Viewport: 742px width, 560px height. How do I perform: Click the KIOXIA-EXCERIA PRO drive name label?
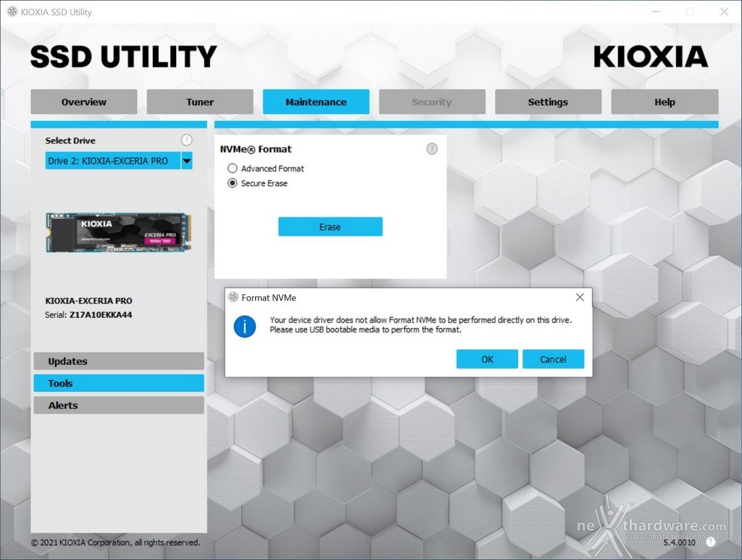[88, 301]
